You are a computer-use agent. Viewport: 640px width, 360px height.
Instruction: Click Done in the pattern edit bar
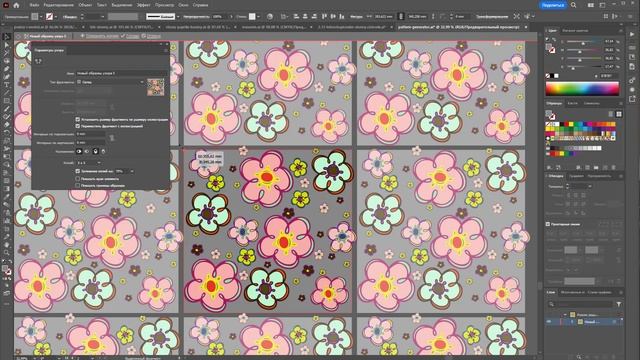point(132,36)
